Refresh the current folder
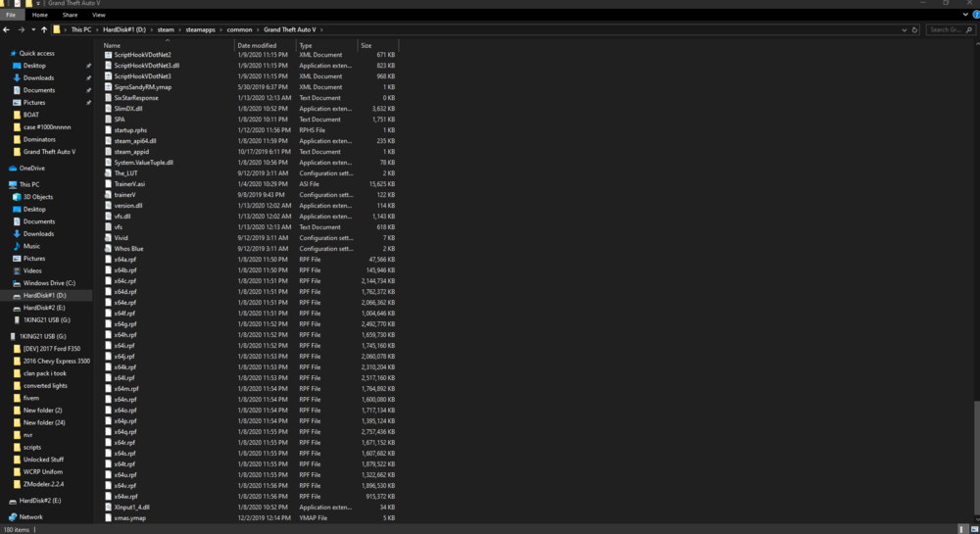 (x=914, y=29)
